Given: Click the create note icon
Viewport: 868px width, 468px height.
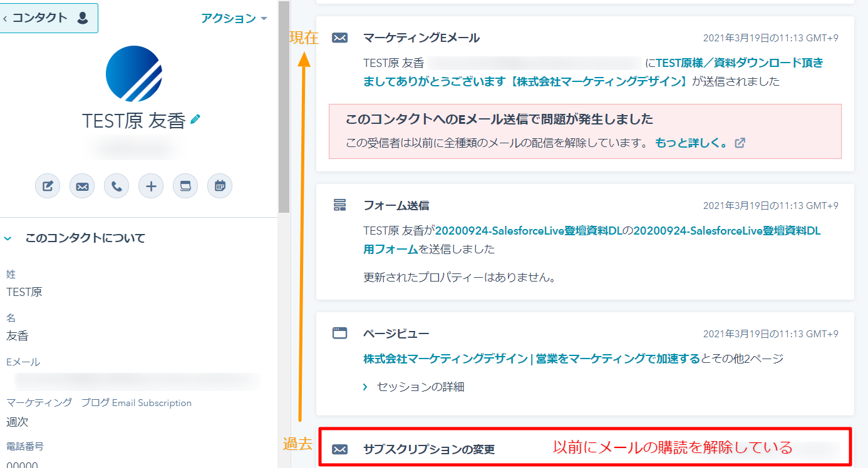Looking at the screenshot, I should [48, 186].
